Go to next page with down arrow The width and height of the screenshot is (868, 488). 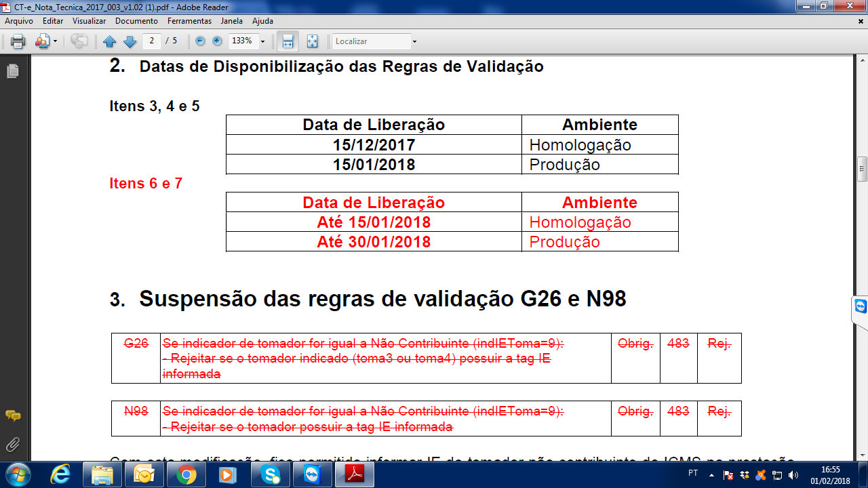point(130,41)
